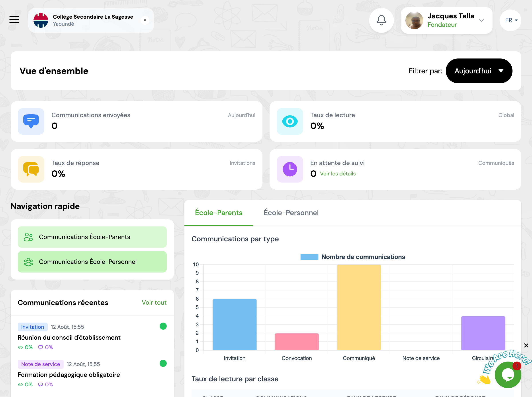Click the yellow chat icon for Taux de réponse

[x=31, y=169]
